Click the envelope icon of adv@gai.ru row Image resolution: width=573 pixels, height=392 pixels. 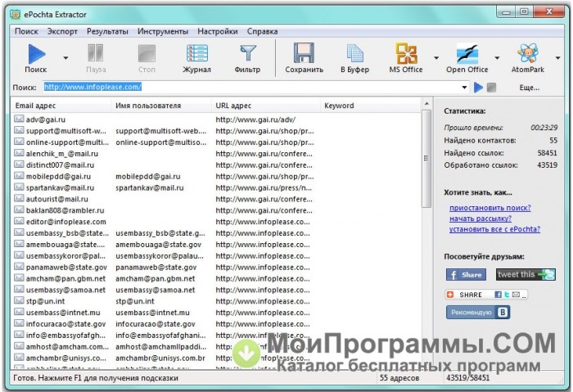pos(19,119)
